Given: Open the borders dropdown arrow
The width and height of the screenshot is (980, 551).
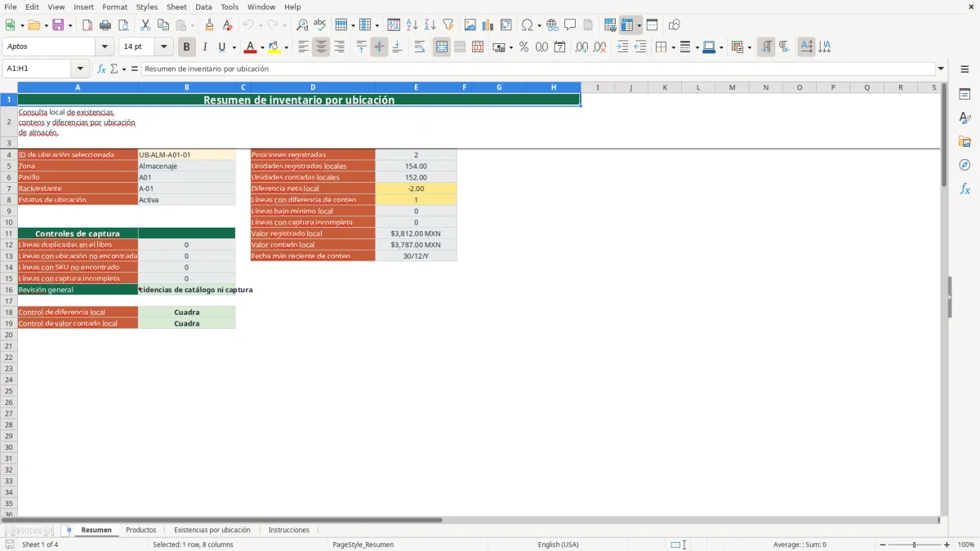Looking at the screenshot, I should point(673,47).
